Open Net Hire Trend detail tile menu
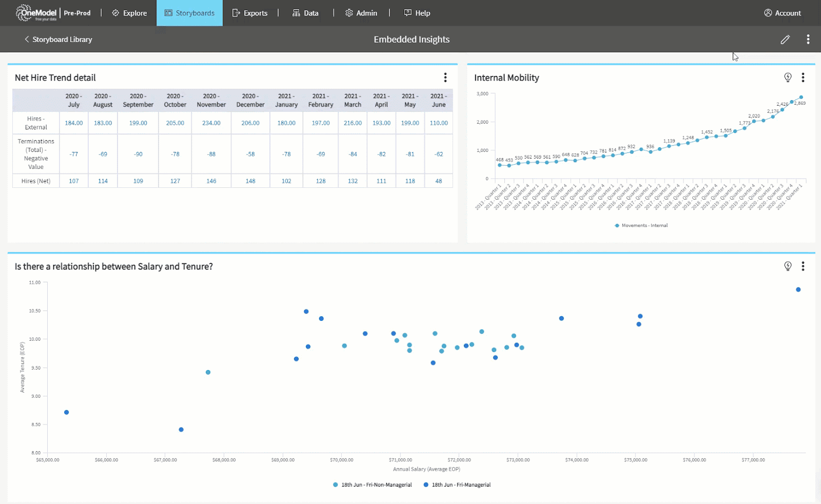Image resolution: width=821 pixels, height=504 pixels. coord(445,77)
